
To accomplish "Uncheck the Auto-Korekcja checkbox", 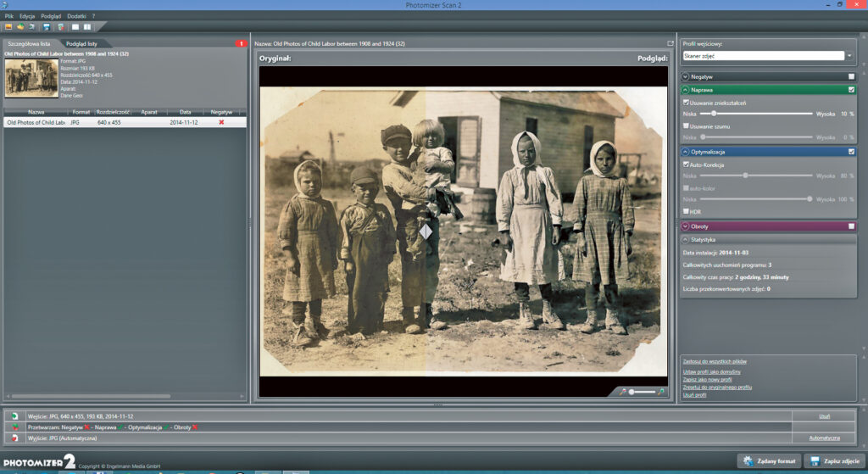I will point(687,165).
